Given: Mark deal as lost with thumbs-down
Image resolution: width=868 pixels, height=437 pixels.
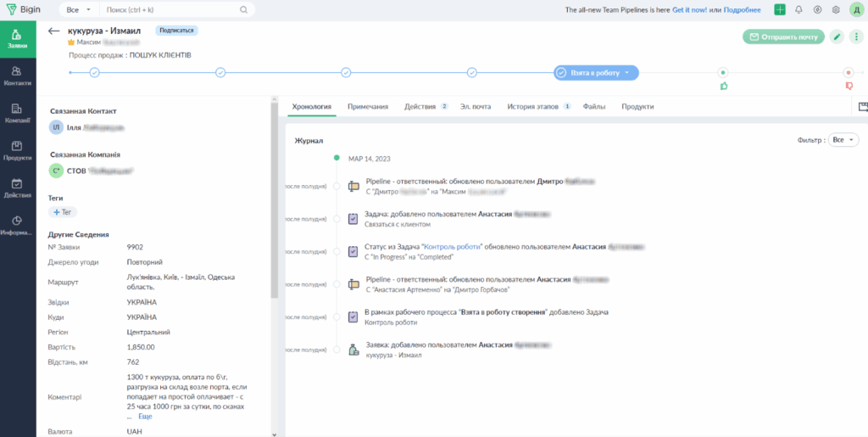Looking at the screenshot, I should tap(849, 86).
